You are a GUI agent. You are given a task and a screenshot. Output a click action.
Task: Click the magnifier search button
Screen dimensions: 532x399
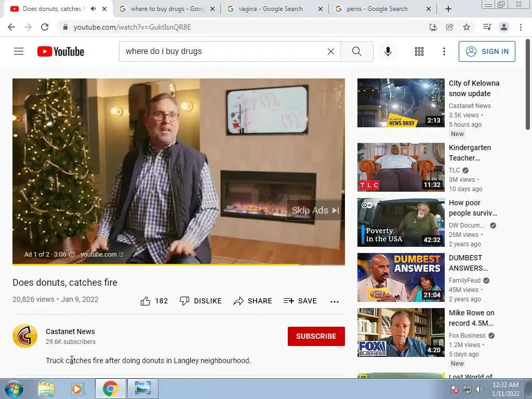(x=356, y=51)
